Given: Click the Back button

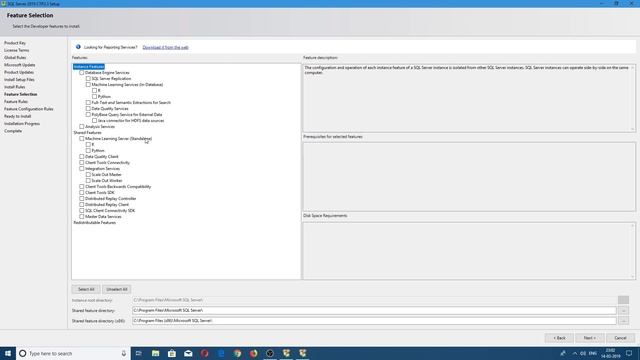Looking at the screenshot, I should (559, 338).
